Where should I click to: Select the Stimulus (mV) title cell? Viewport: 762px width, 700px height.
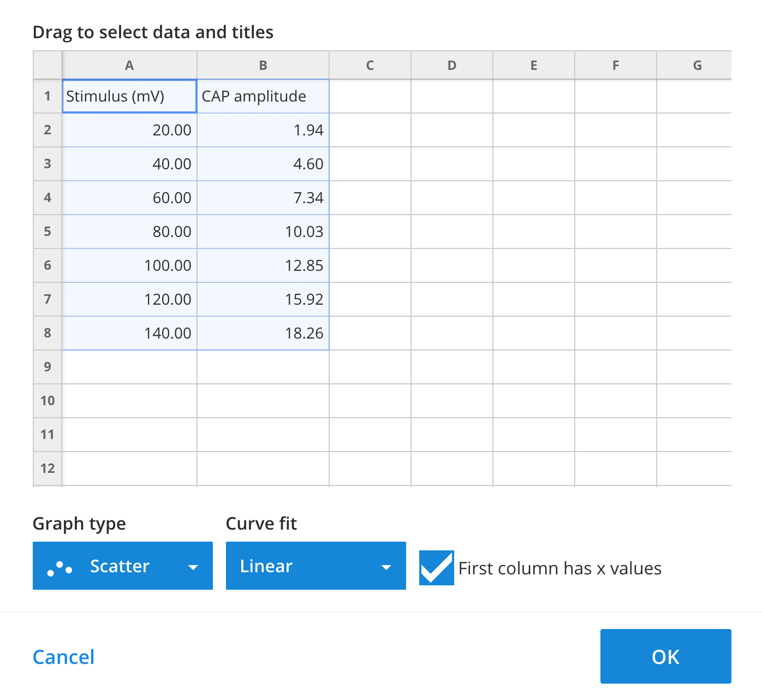tap(129, 96)
